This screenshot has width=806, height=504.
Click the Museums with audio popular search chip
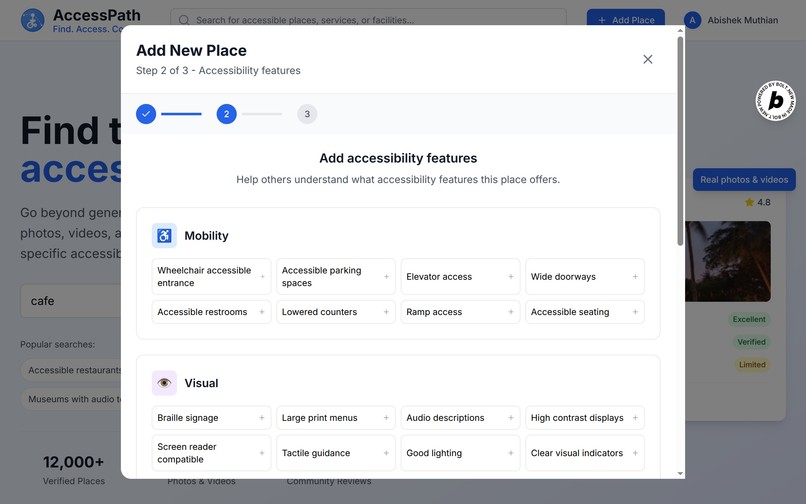(71, 399)
